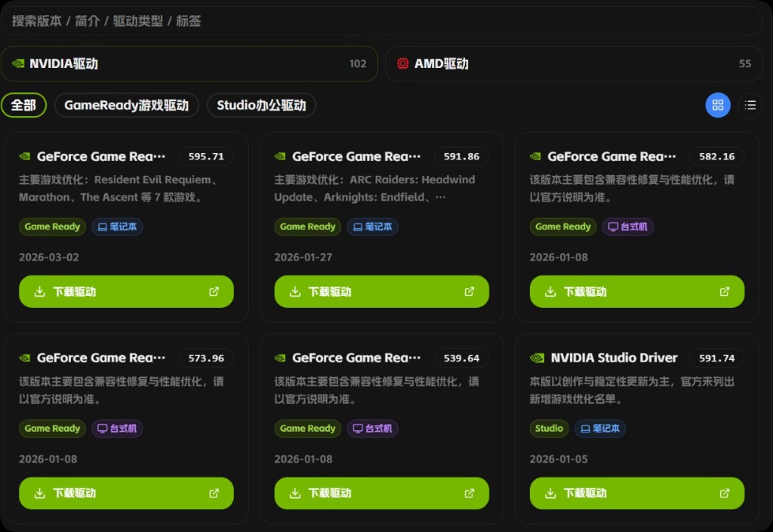Screen dimensions: 773x532
Task: Click the Studio tag on the 591.74 card
Action: coord(550,428)
